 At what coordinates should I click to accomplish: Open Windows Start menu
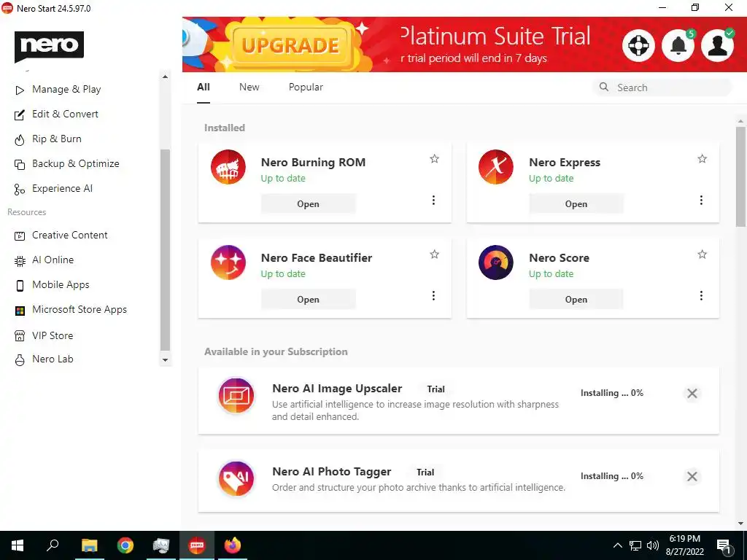18,545
